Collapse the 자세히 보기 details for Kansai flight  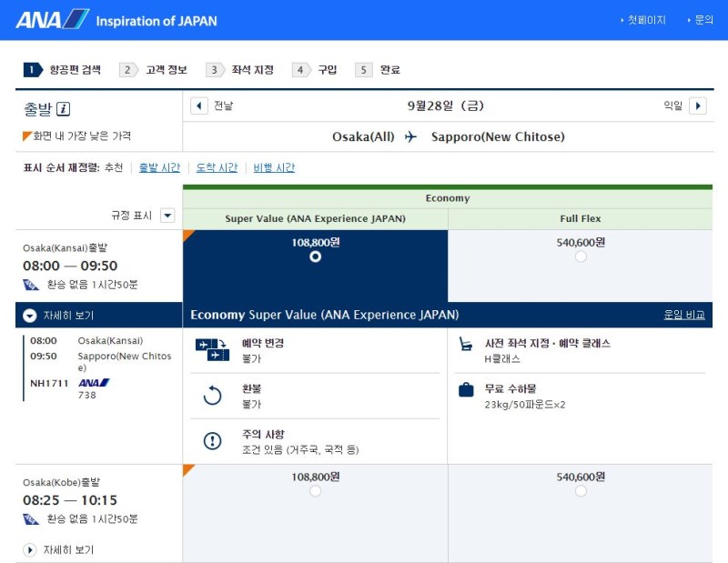tap(31, 316)
